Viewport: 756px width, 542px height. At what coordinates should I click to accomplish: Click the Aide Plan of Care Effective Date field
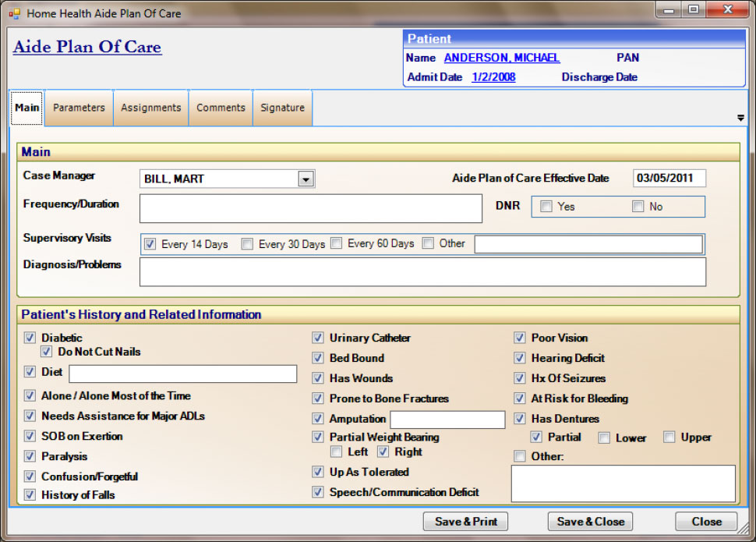click(669, 178)
